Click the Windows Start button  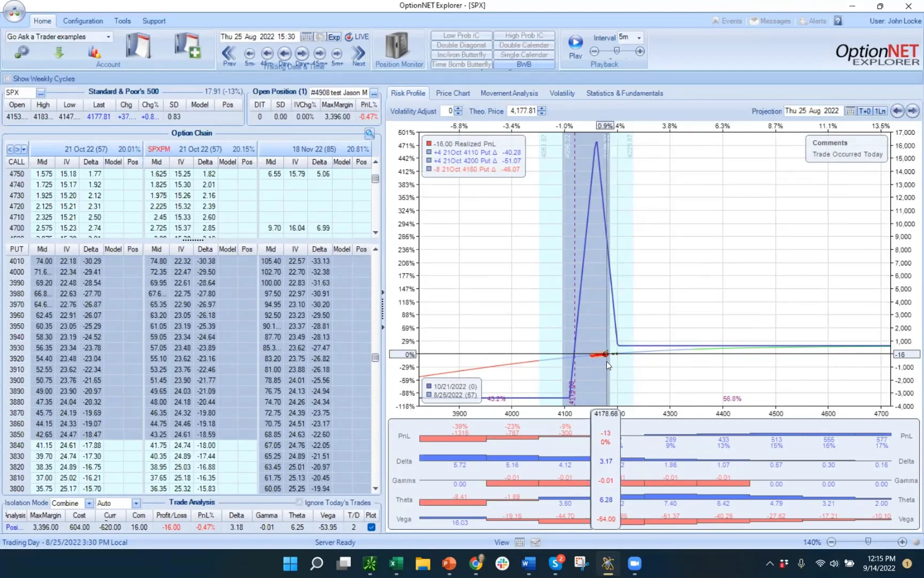click(x=290, y=564)
